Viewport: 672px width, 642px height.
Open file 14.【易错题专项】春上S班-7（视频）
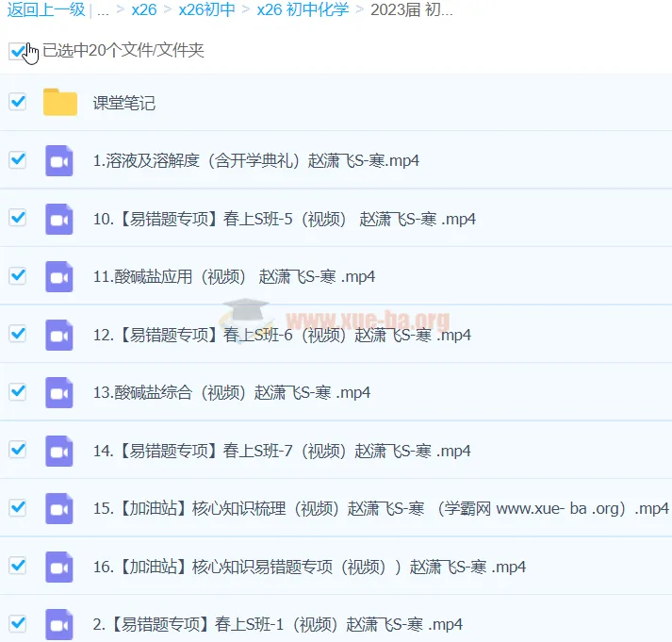click(x=282, y=451)
